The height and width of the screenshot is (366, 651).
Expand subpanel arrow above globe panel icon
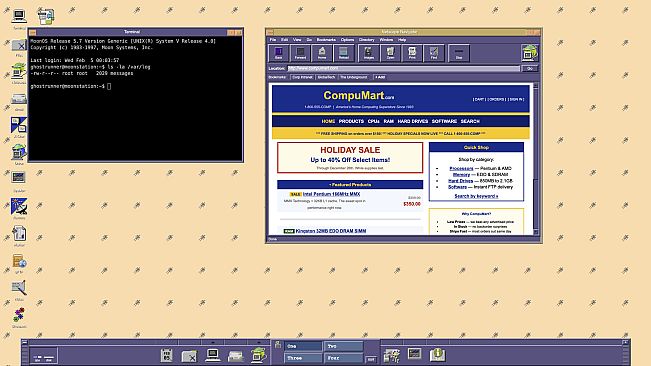click(x=258, y=342)
